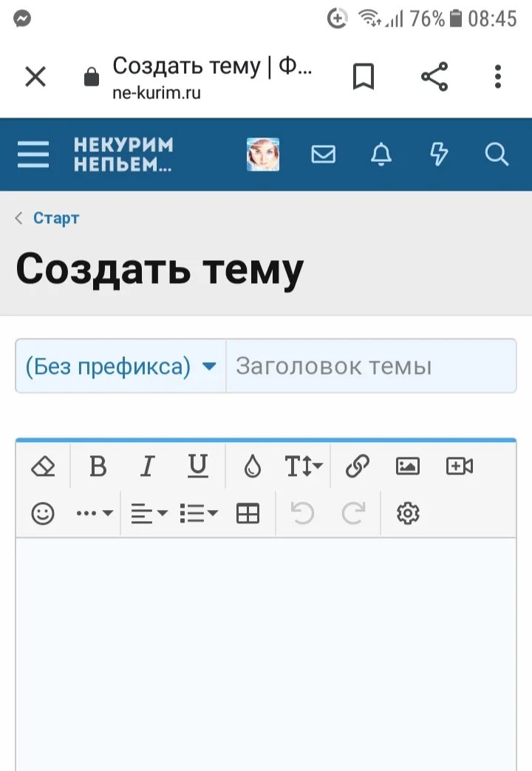Expand the (Без префикса) prefix dropdown

(x=120, y=366)
